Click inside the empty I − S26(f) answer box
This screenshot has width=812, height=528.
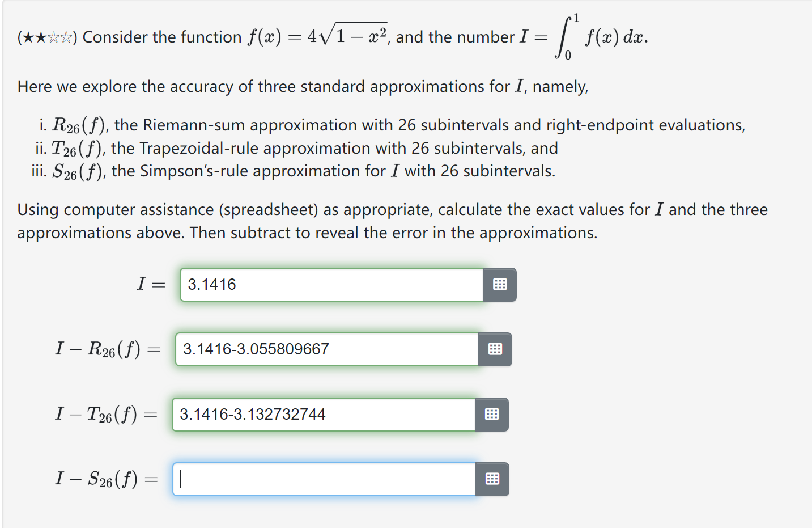pos(323,479)
